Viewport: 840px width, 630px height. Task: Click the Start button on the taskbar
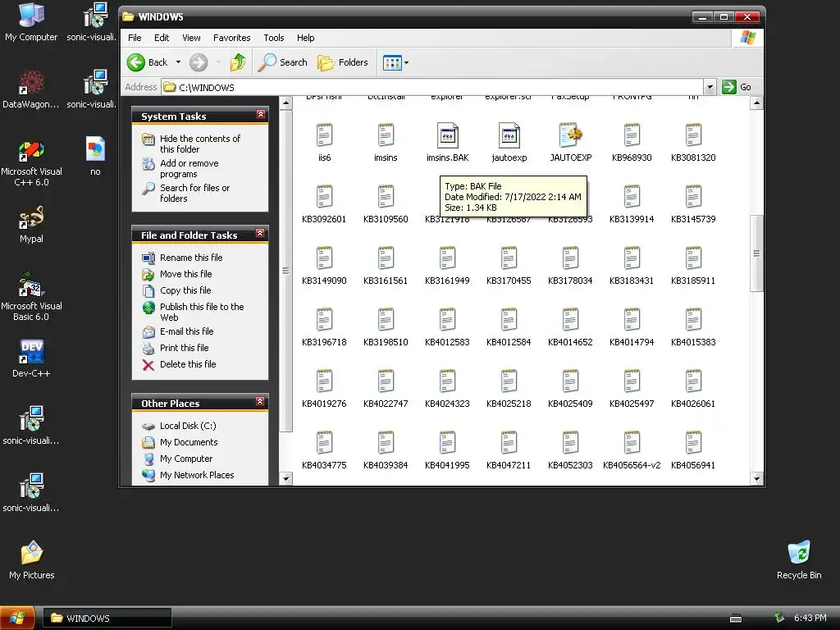[17, 619]
